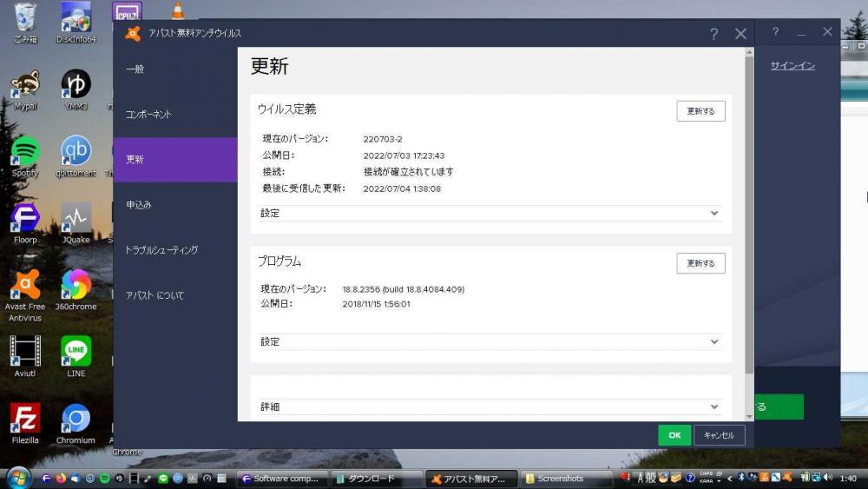Switch to the 'Software comp...' taskbar window
The image size is (868, 489).
tap(282, 479)
